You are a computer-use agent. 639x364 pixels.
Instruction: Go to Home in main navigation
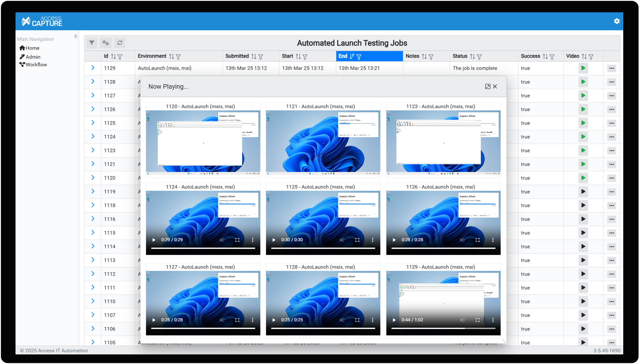(x=32, y=48)
